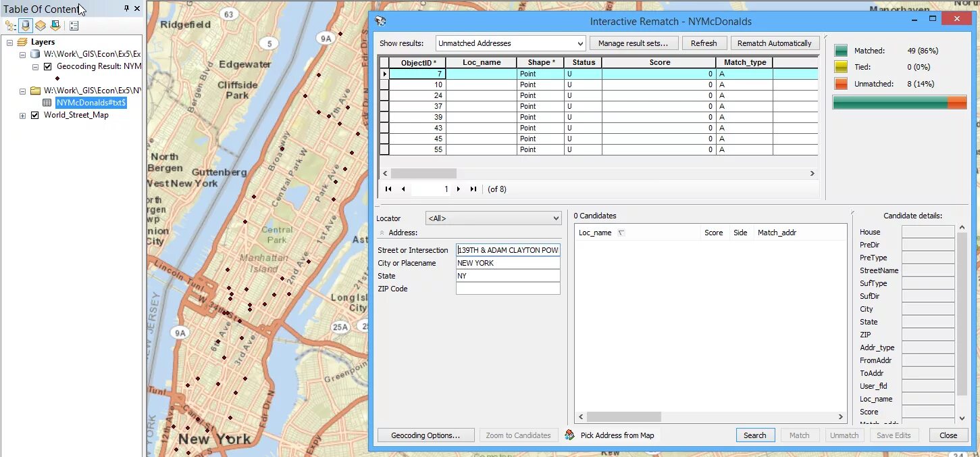
Task: Go to last record in table navigator
Action: pos(473,189)
